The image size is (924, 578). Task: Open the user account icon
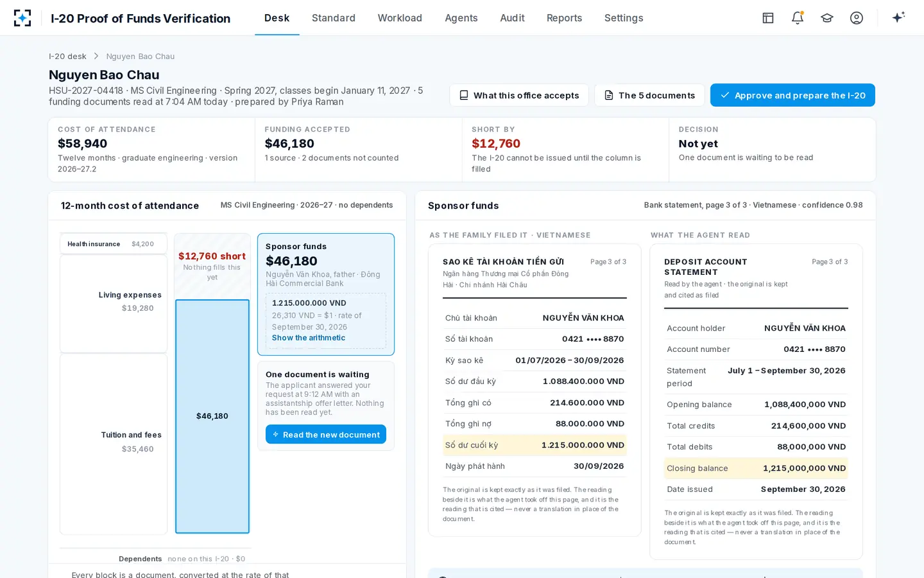tap(857, 18)
